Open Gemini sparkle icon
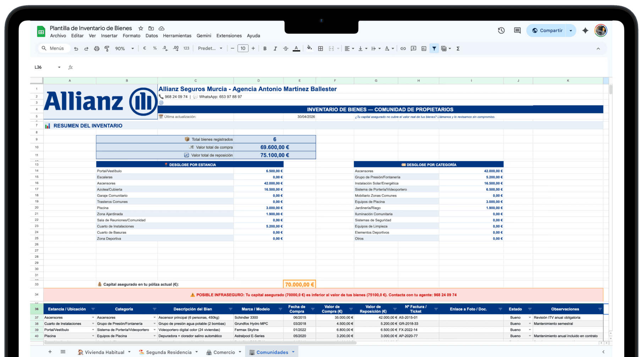This screenshot has width=644, height=357. coord(585,30)
